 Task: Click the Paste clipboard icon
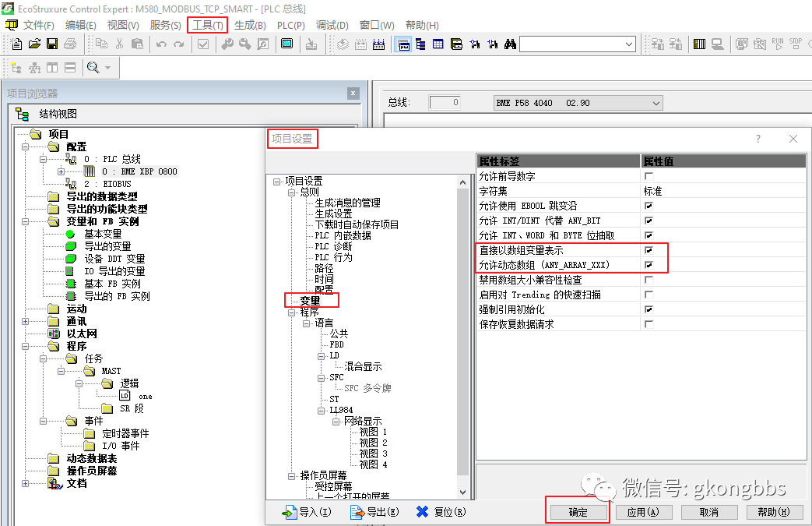[x=137, y=44]
